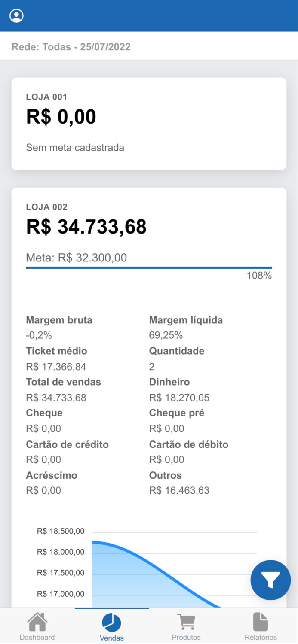
Task: Switch to the Produtos tab label
Action: [x=186, y=637]
